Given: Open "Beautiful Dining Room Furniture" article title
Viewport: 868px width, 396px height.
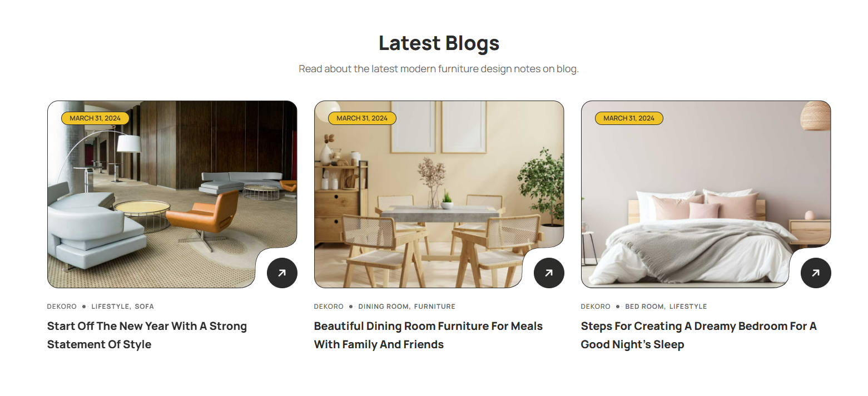Looking at the screenshot, I should (428, 335).
